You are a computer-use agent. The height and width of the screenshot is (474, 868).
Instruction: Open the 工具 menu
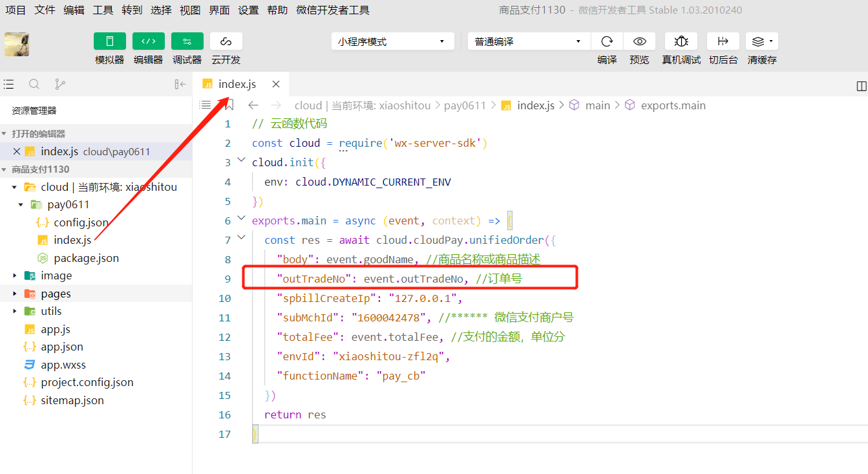(103, 10)
